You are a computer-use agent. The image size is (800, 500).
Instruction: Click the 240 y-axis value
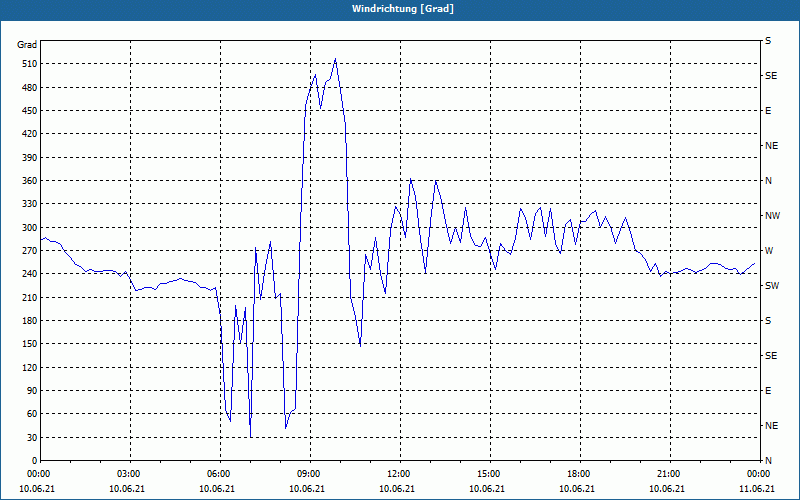29,274
